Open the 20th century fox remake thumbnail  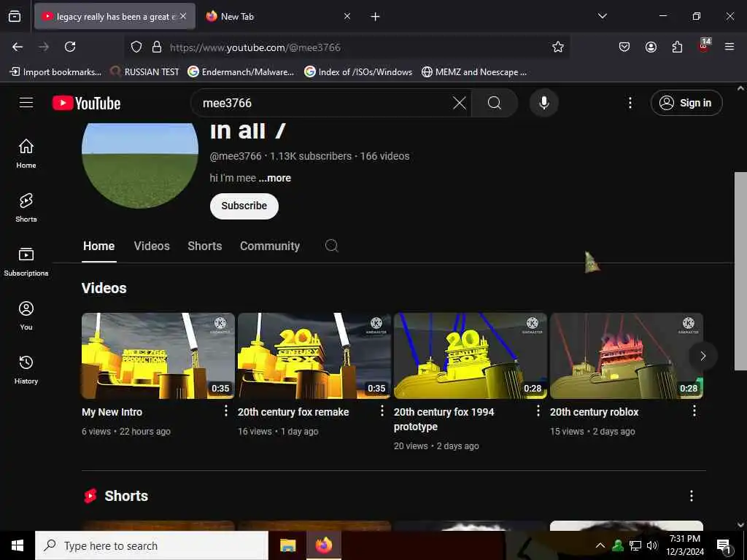tap(314, 356)
